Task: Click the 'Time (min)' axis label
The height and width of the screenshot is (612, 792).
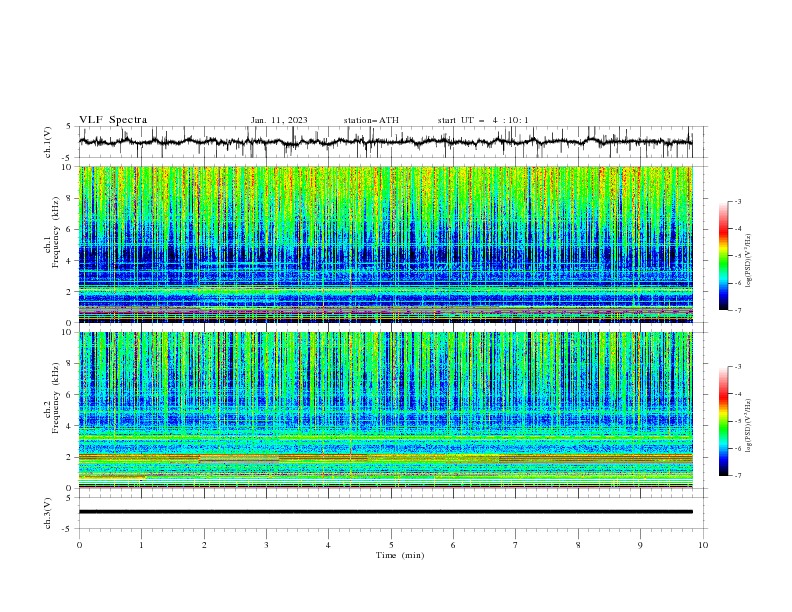Action: [x=400, y=555]
